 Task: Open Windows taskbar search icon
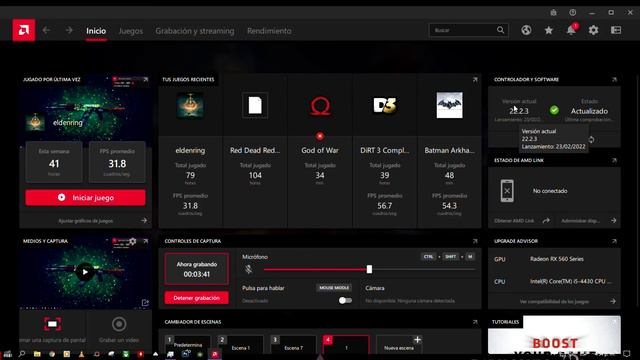point(22,354)
